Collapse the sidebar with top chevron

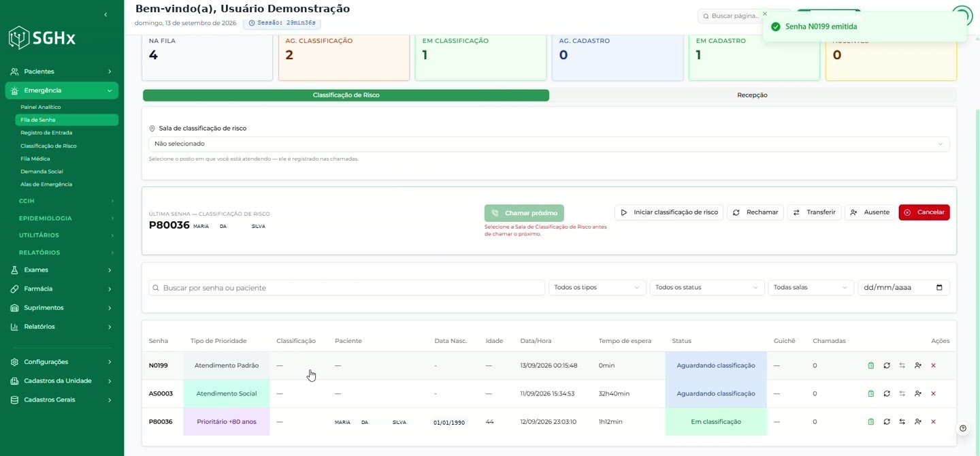click(105, 15)
